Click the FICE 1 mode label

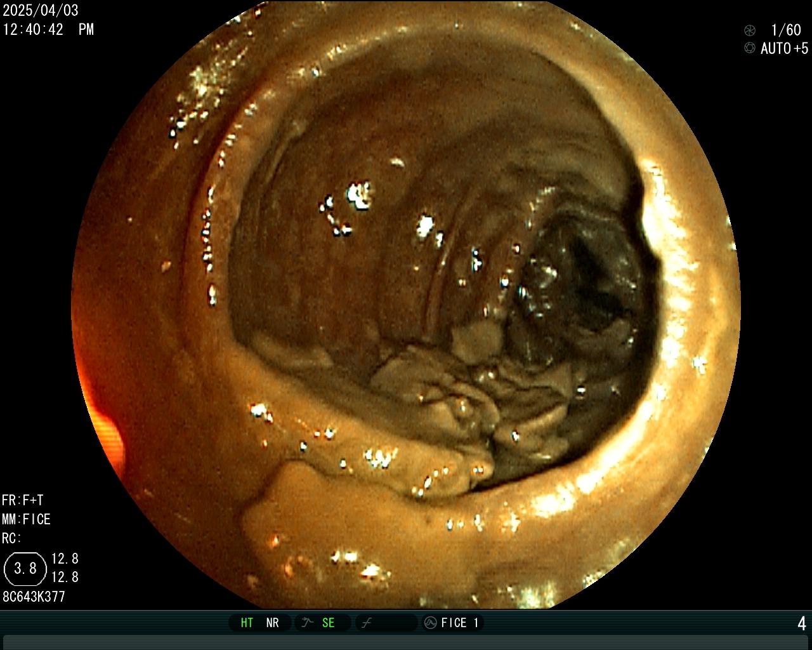coord(460,623)
